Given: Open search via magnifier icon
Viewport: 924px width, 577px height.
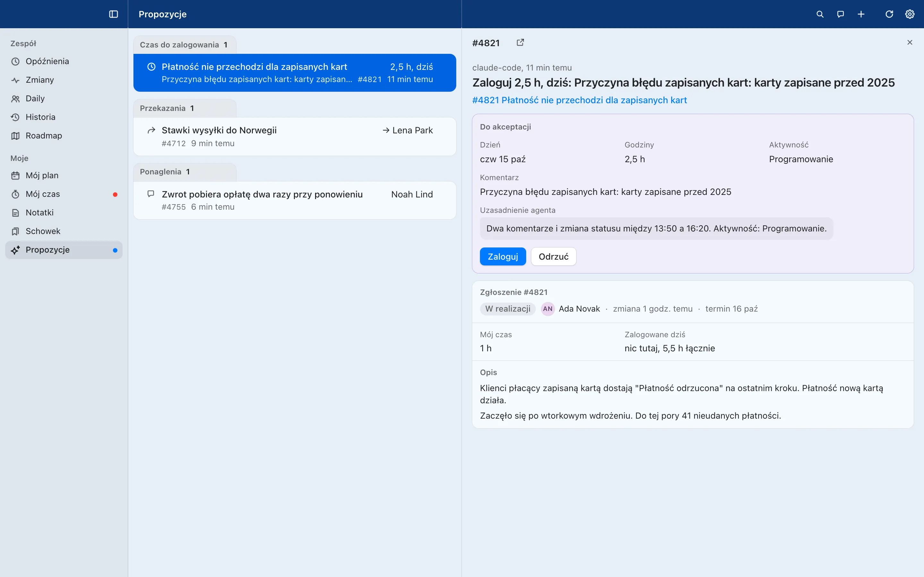Looking at the screenshot, I should 820,14.
